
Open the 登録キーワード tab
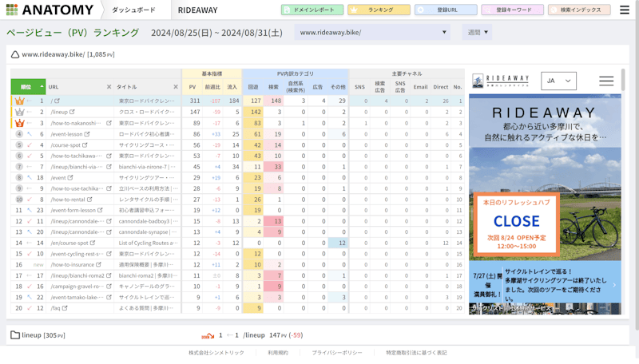(x=512, y=10)
